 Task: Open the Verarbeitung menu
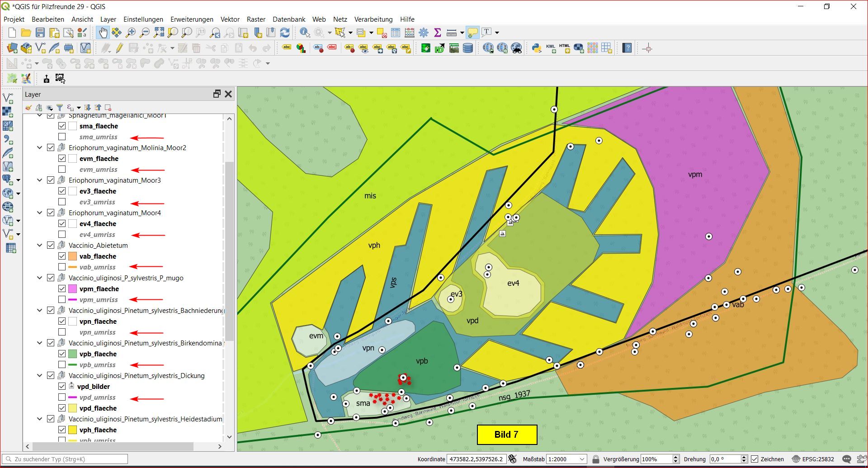pyautogui.click(x=373, y=19)
